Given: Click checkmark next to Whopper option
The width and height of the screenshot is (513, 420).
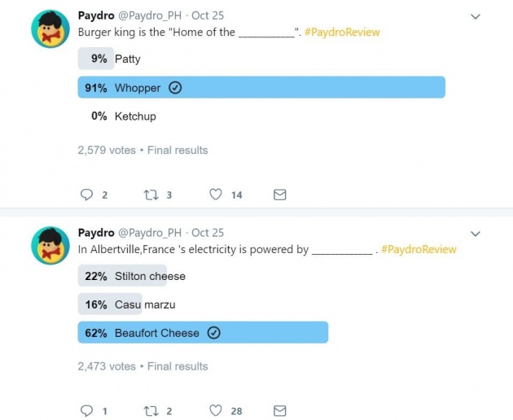Looking at the screenshot, I should pos(175,88).
